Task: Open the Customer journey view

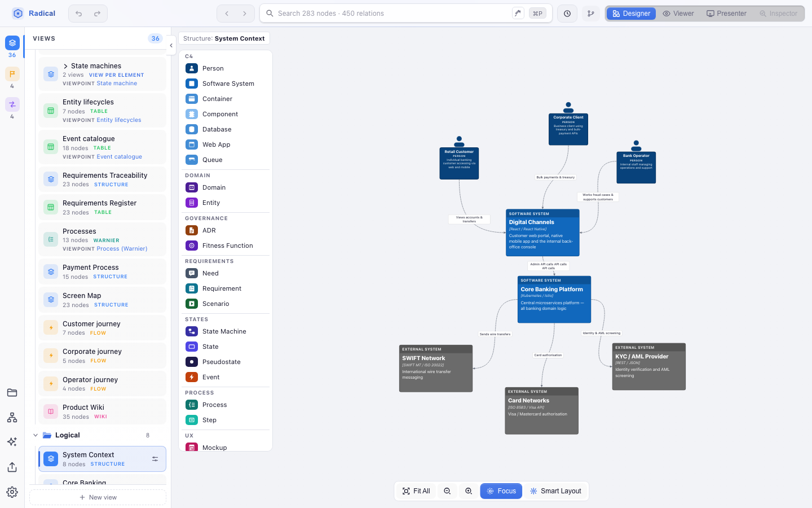Action: click(x=102, y=328)
